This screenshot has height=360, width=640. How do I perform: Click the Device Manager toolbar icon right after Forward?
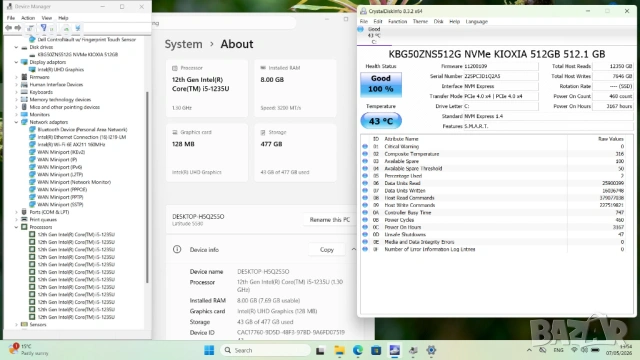[30, 28]
